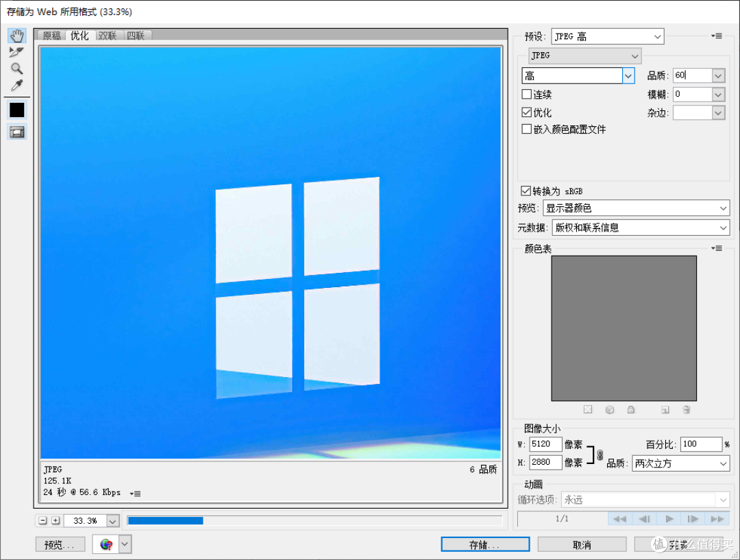Select the Zoom magnifier tool
Screen dimensions: 740x560
[x=16, y=69]
